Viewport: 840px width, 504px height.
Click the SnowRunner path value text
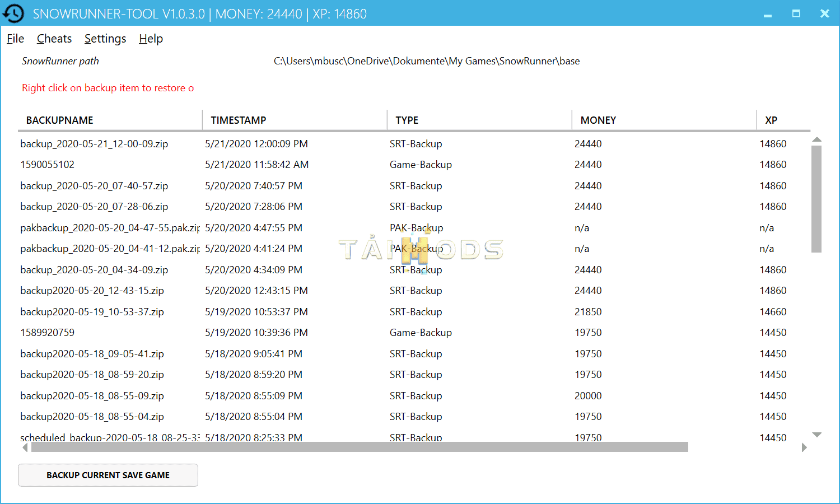[x=427, y=61]
